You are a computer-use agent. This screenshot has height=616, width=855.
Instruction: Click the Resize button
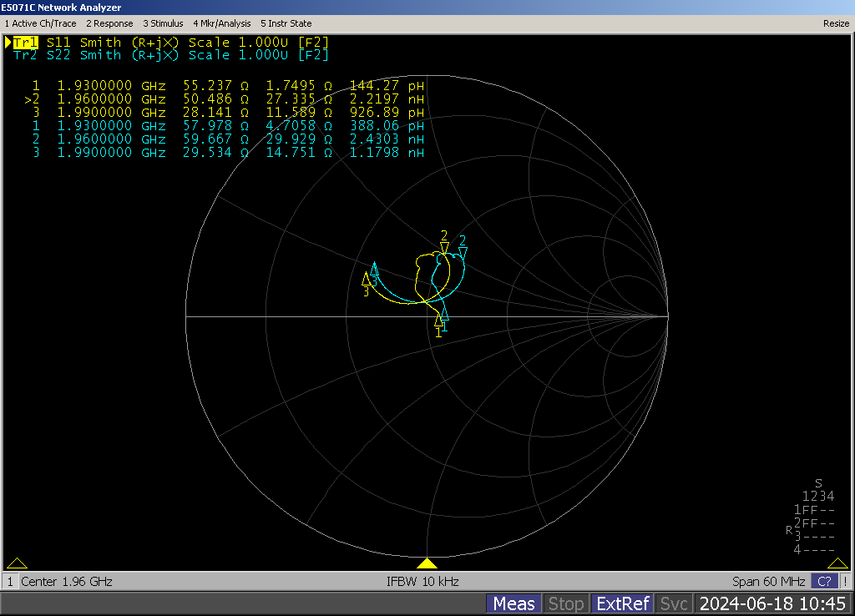pos(836,23)
